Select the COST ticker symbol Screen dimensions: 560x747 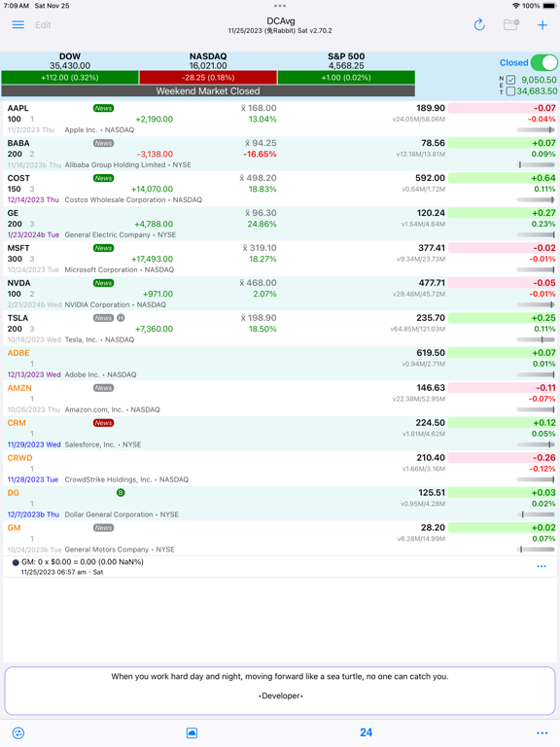(x=18, y=178)
